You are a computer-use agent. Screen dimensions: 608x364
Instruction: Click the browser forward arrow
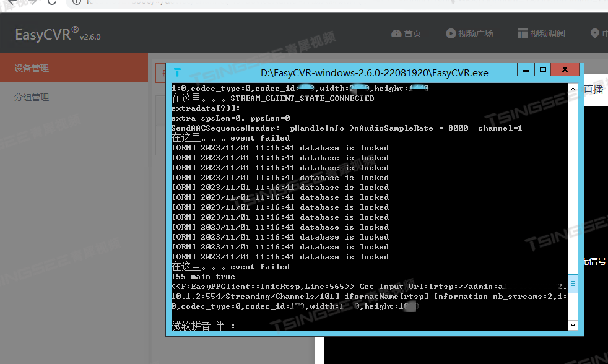(32, 2)
